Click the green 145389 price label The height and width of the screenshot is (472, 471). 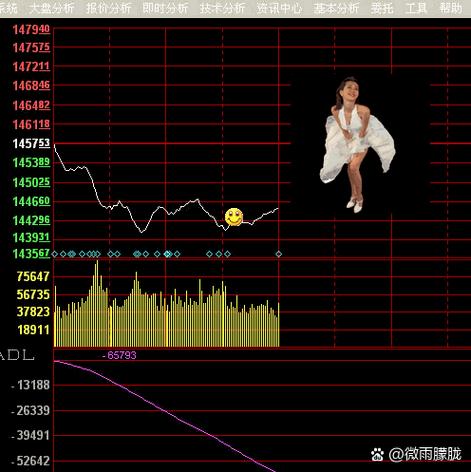[x=31, y=163]
